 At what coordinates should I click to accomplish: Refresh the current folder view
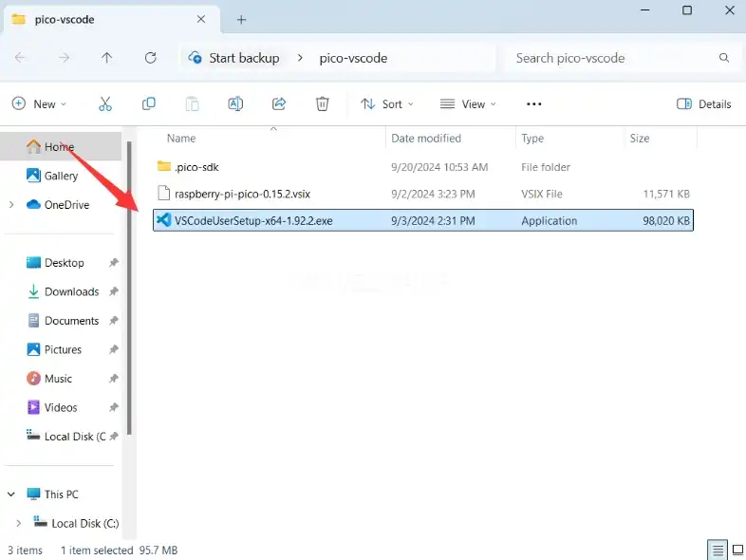[150, 58]
